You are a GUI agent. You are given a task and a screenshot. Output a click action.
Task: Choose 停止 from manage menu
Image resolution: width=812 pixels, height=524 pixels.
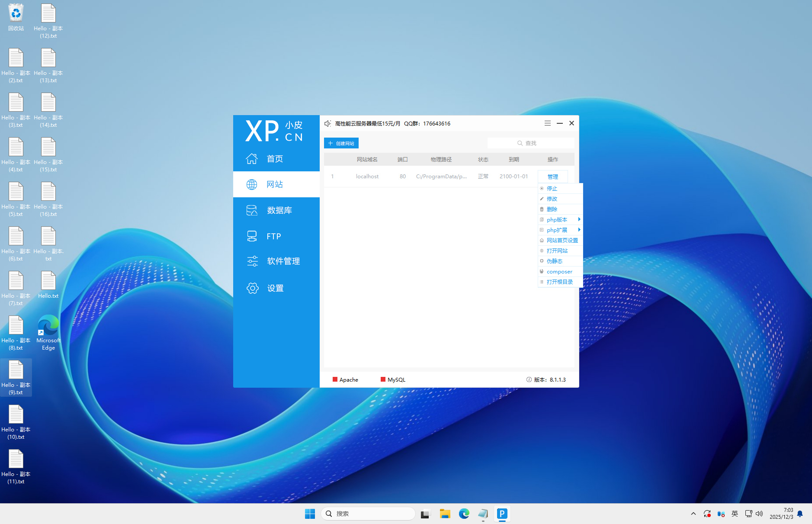[560, 188]
